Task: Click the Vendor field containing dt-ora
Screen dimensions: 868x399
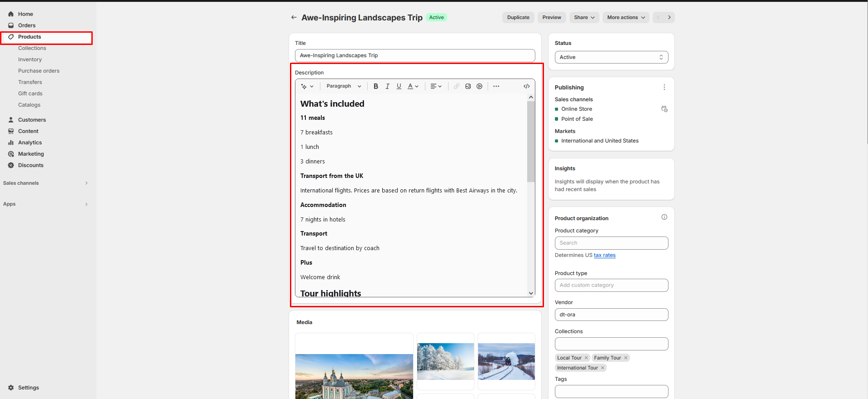Action: [x=611, y=315]
